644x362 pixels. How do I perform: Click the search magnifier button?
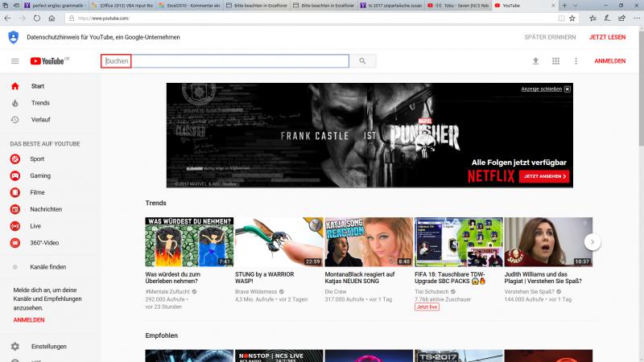tap(362, 61)
